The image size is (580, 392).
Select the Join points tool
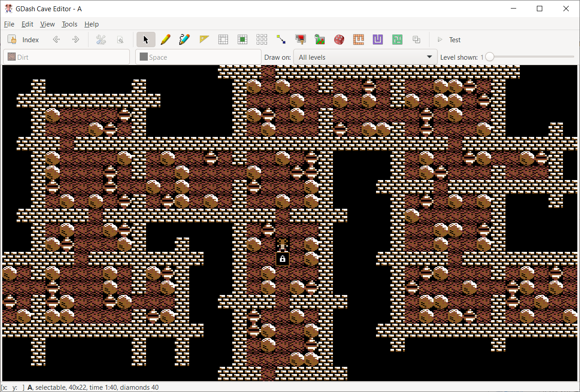pyautogui.click(x=281, y=40)
